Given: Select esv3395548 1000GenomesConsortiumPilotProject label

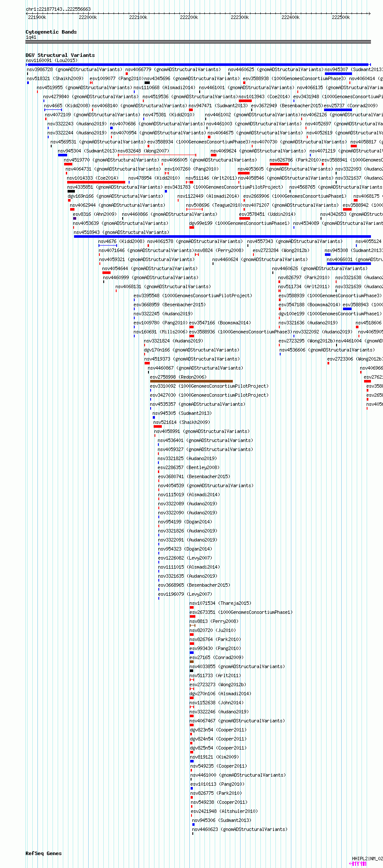Looking at the screenshot, I should [193, 296].
